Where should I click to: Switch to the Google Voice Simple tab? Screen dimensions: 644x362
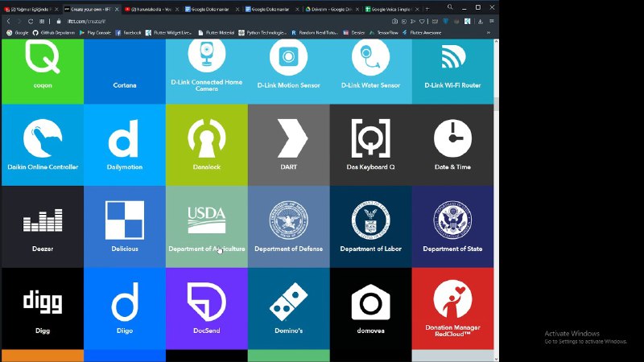(x=392, y=9)
